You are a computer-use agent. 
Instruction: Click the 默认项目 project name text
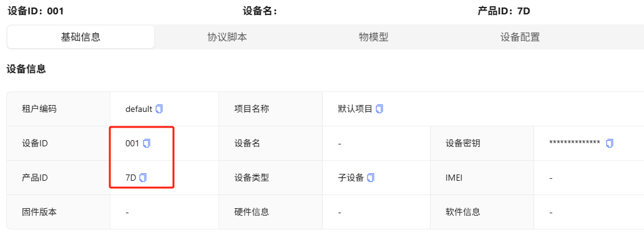pyautogui.click(x=355, y=109)
